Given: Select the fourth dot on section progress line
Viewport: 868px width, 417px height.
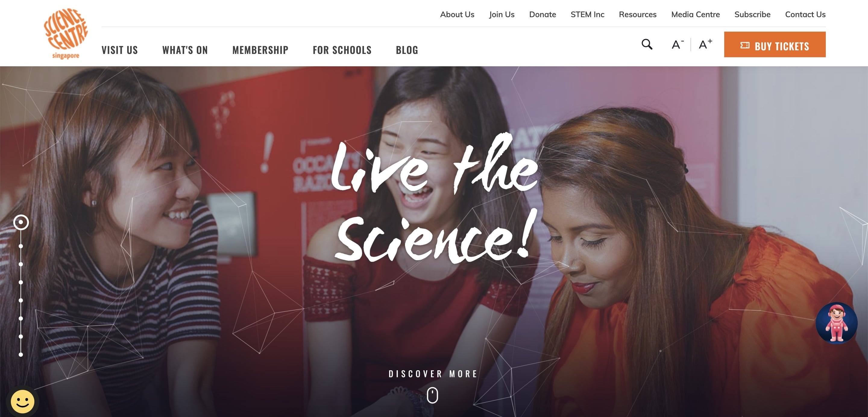Looking at the screenshot, I should coord(21,282).
